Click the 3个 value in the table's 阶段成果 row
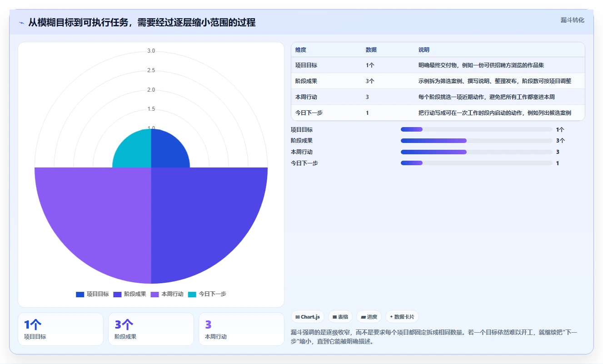 (x=370, y=81)
